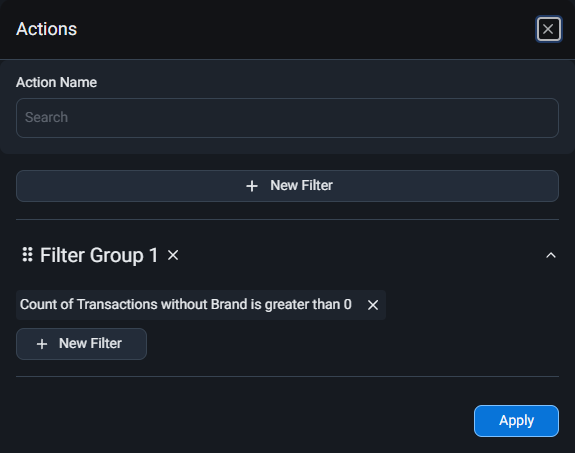Add a top-level New Filter

287,186
